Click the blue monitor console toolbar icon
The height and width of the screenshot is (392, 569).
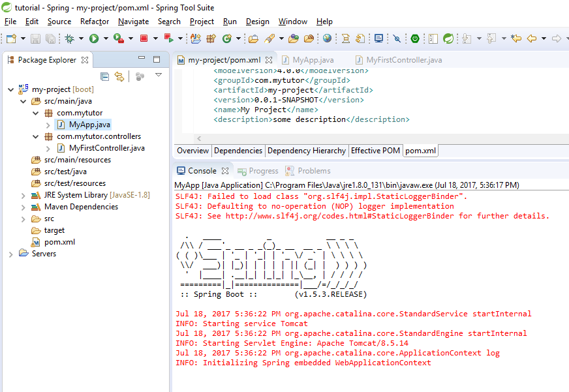click(378, 38)
